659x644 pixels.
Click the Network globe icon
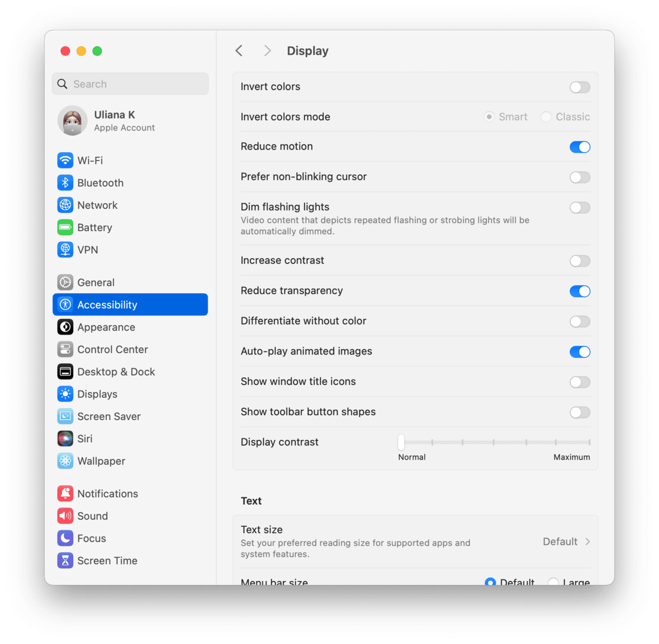65,205
